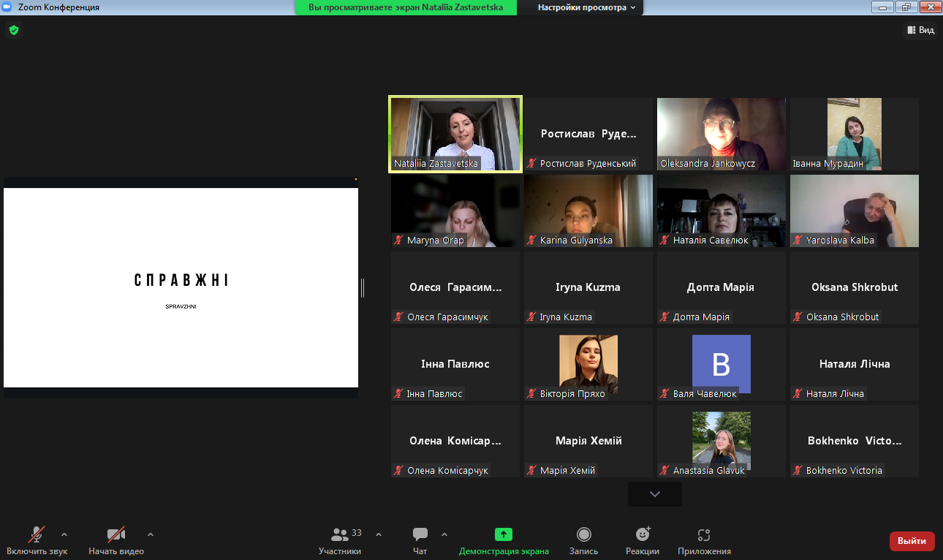Screen dimensions: 943x560
Task: Open the Chat icon
Action: [420, 534]
